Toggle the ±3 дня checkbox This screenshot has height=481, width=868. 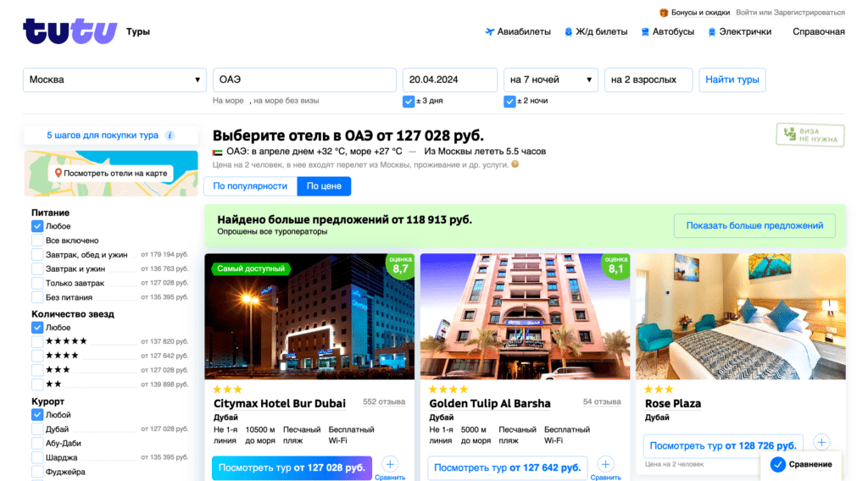pos(409,101)
